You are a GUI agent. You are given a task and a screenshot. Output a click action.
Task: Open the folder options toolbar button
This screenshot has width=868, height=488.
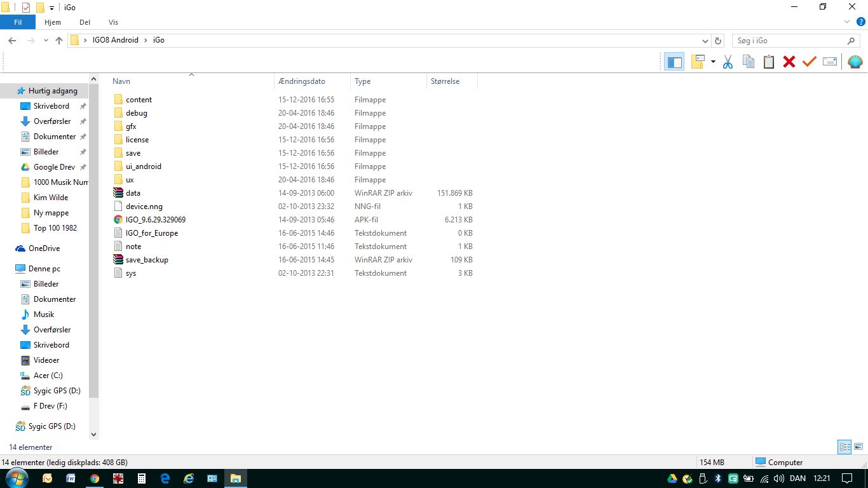pyautogui.click(x=698, y=62)
